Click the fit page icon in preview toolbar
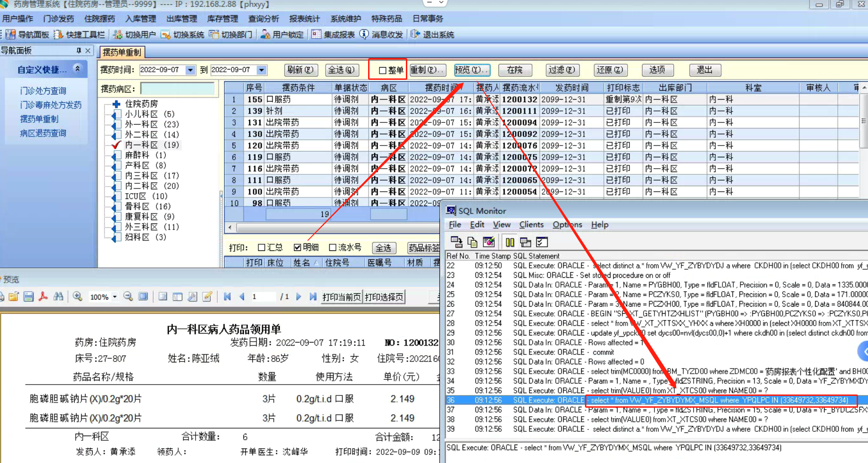Viewport: 868px width, 463px height. 143,297
